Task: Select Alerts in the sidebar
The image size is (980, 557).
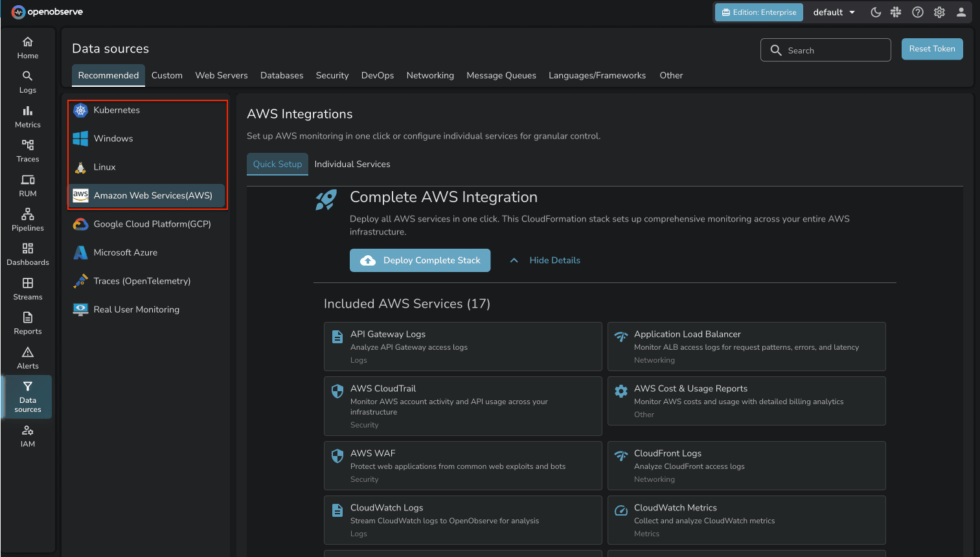Action: 27,358
